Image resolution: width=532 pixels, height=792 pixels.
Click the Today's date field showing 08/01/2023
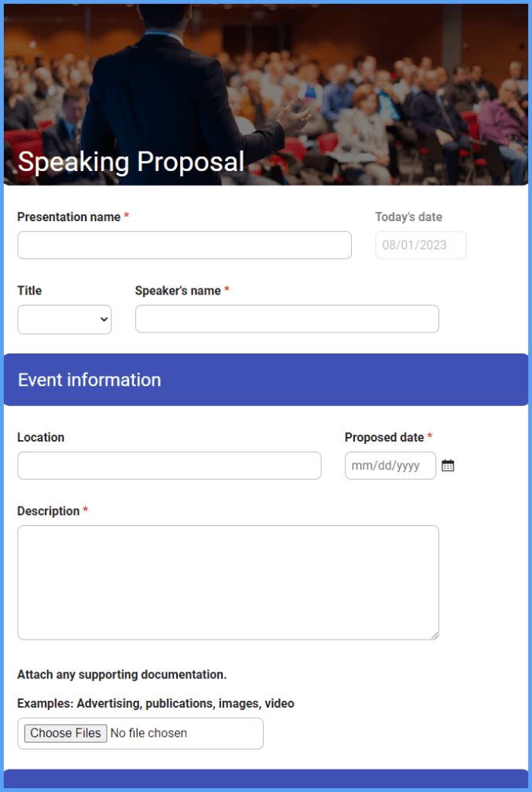(420, 244)
